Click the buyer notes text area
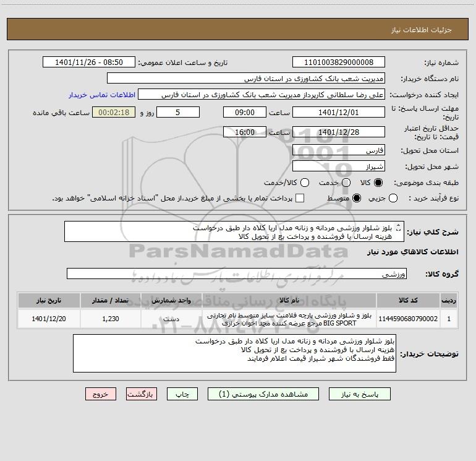476x461 pixels. coord(234,353)
